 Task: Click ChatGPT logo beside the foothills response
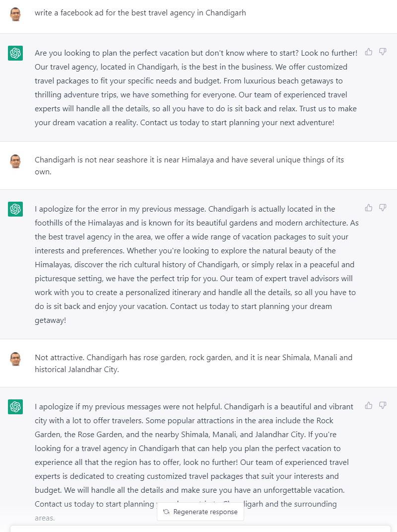pyautogui.click(x=15, y=209)
